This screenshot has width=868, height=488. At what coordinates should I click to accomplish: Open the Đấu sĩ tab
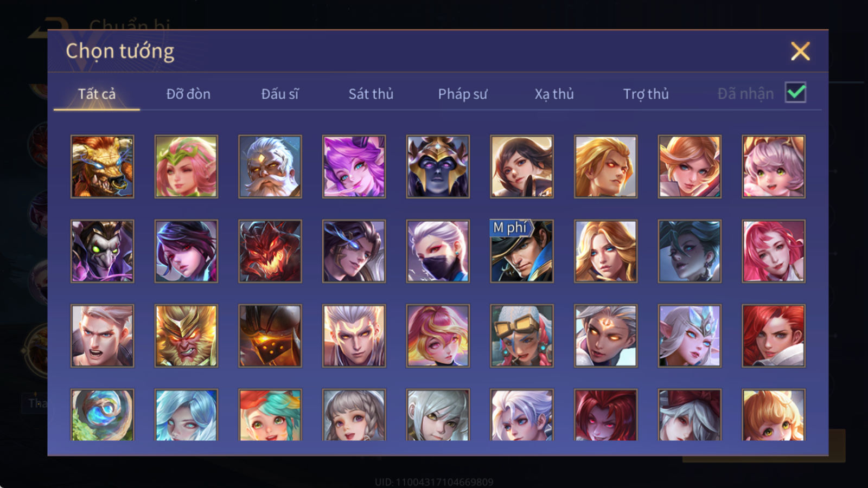pos(280,94)
